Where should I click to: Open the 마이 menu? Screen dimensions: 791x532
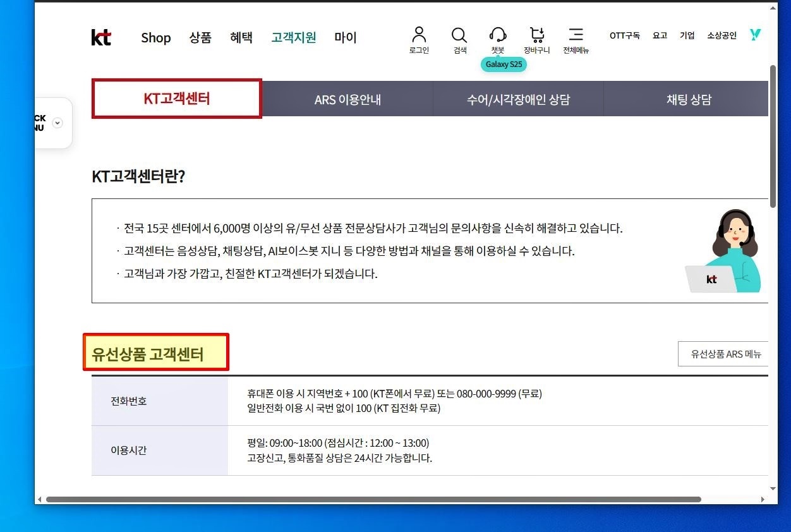point(346,38)
